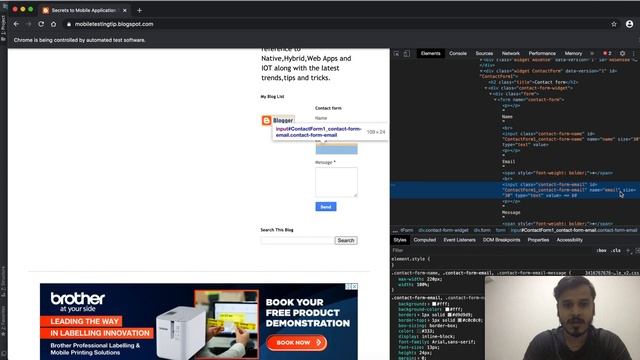640x360 pixels.
Task: Collapse the ContactForm widget div node
Action: point(482,71)
